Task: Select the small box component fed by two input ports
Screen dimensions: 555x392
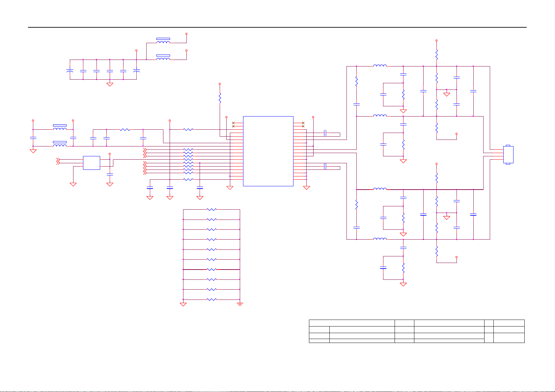Action: click(x=92, y=163)
